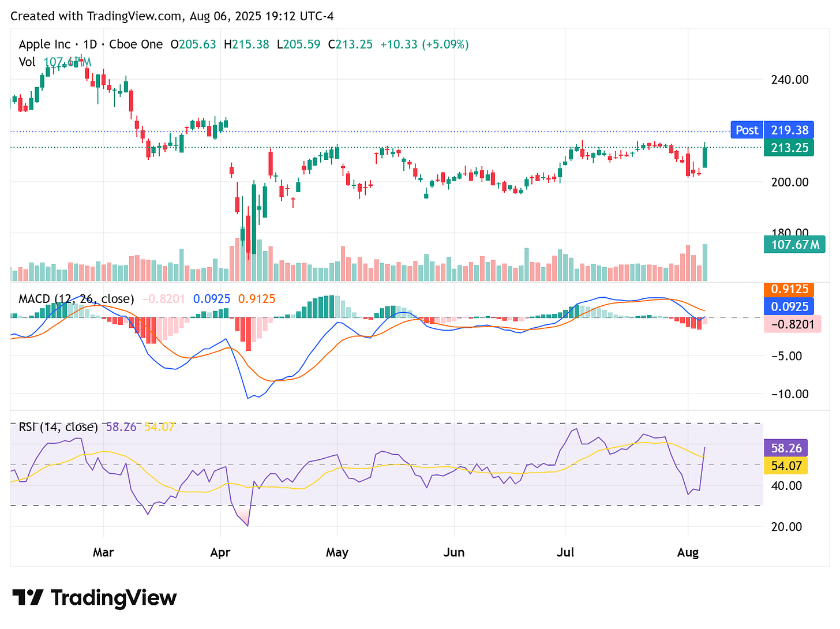Click the teal 107.67M volume badge
840x629 pixels.
794,245
